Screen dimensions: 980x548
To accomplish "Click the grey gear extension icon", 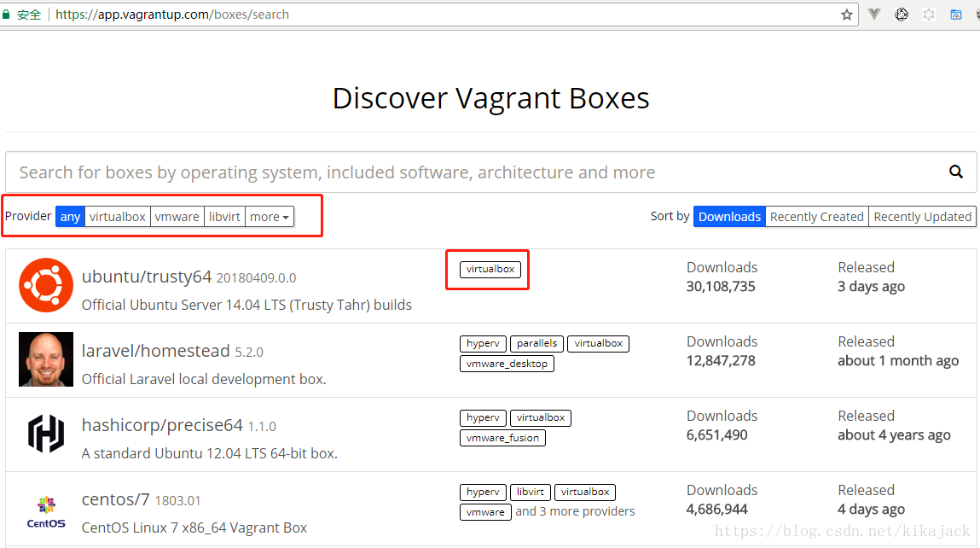I will [x=929, y=14].
